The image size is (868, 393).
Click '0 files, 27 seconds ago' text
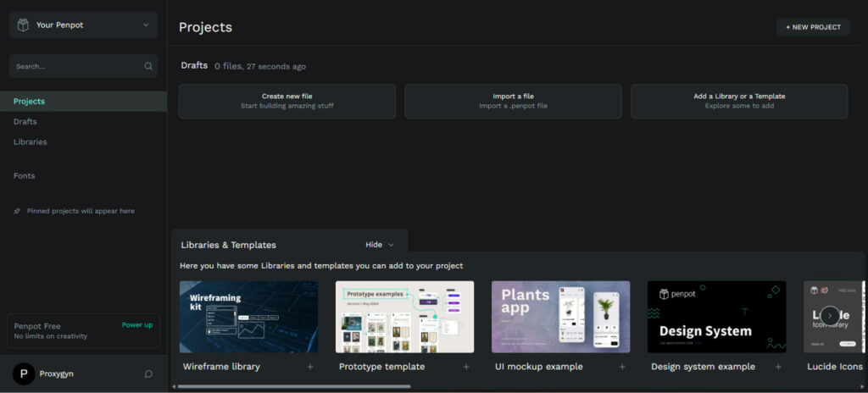[260, 66]
